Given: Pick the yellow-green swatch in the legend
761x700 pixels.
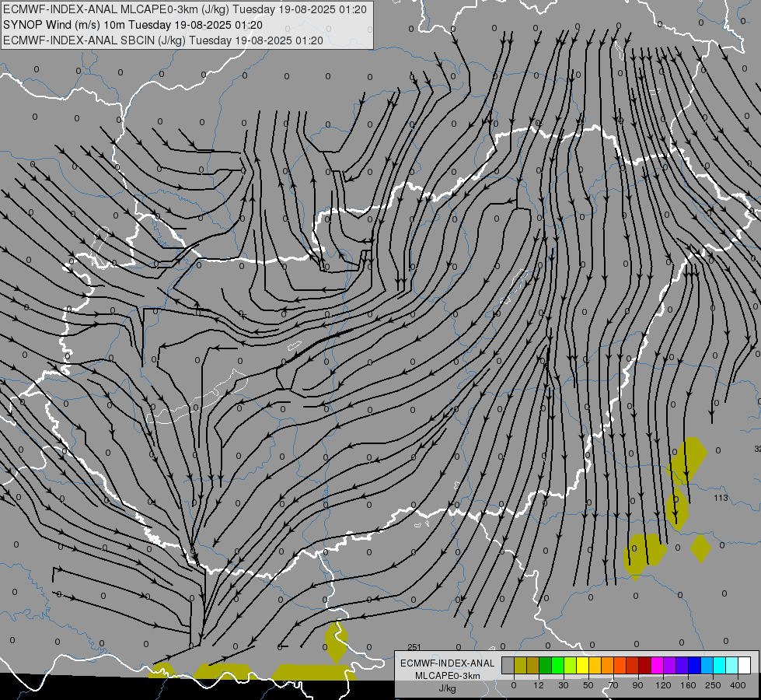Looking at the screenshot, I should [x=571, y=665].
